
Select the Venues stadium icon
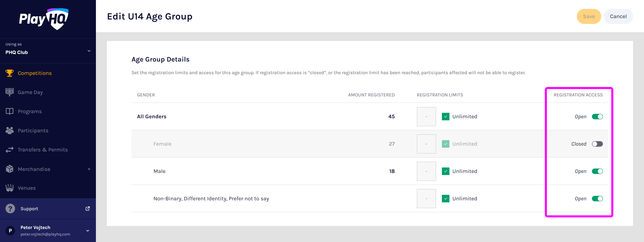(9, 188)
